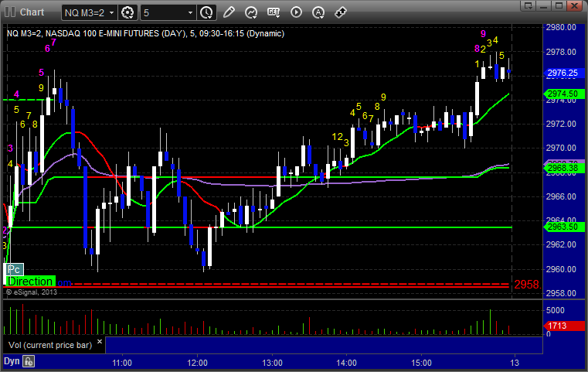
Task: Click the 11:00 time axis label
Action: point(122,363)
